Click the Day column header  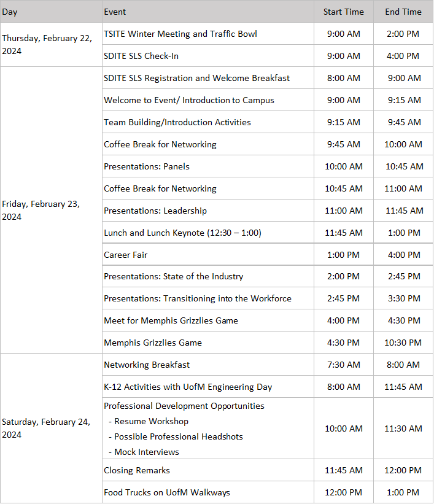click(10, 12)
